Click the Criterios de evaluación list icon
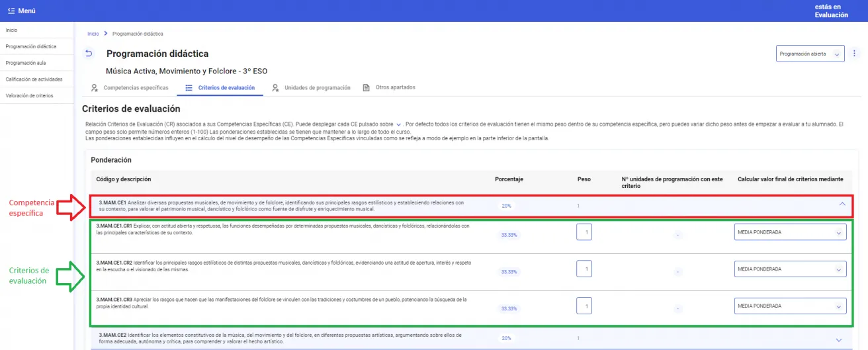The width and height of the screenshot is (868, 350). [189, 87]
